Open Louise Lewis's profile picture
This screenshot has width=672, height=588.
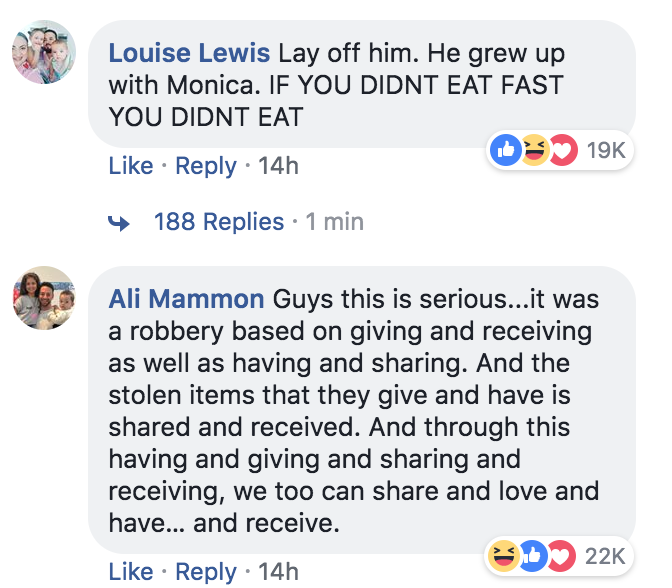(x=44, y=52)
